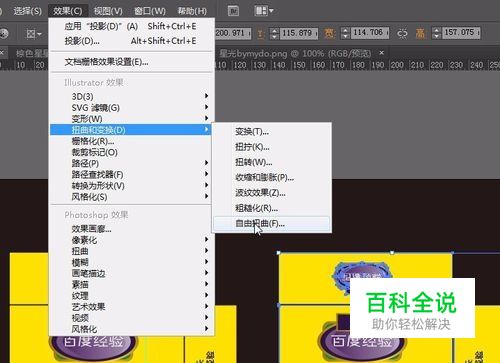This screenshot has width=500, height=363.
Task: Open the 画笔描边 effects entry
Action: (x=131, y=273)
